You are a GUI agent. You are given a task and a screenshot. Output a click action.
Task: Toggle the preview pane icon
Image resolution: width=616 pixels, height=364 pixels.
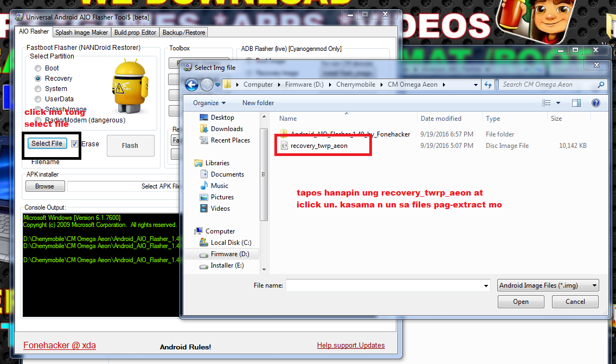[576, 103]
